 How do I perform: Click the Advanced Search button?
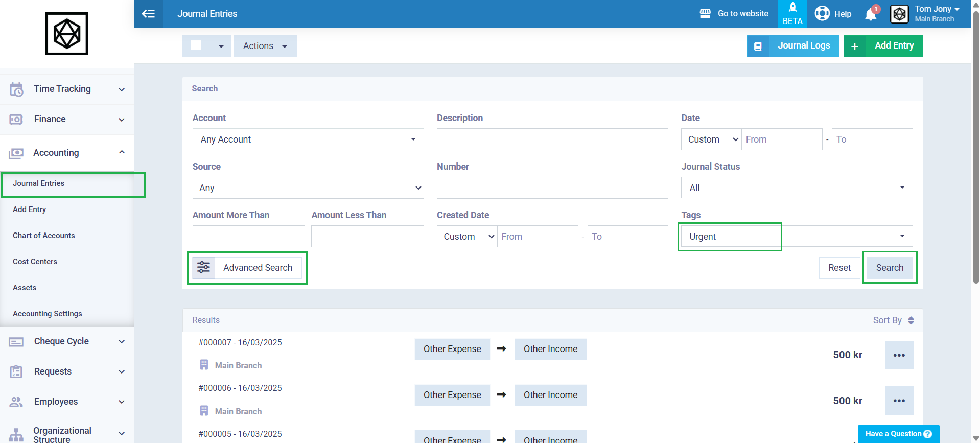[247, 268]
